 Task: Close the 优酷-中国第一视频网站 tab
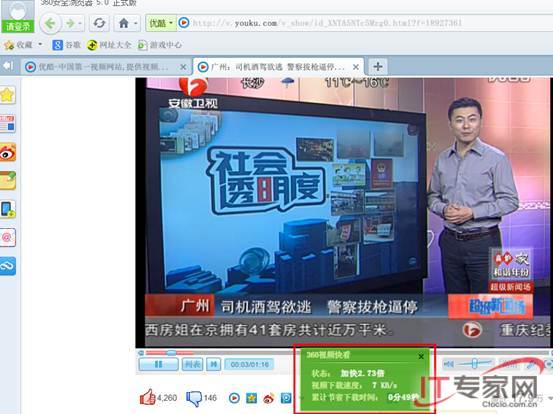point(183,67)
